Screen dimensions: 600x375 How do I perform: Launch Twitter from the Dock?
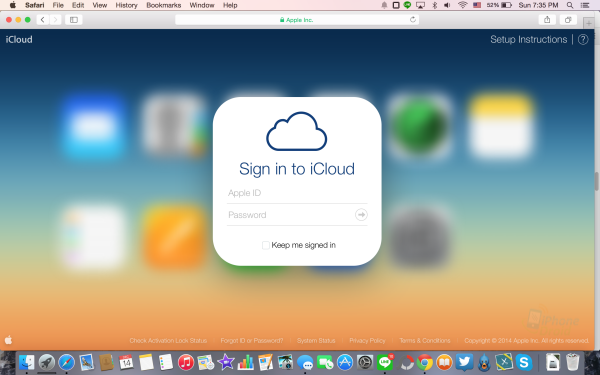tap(464, 362)
